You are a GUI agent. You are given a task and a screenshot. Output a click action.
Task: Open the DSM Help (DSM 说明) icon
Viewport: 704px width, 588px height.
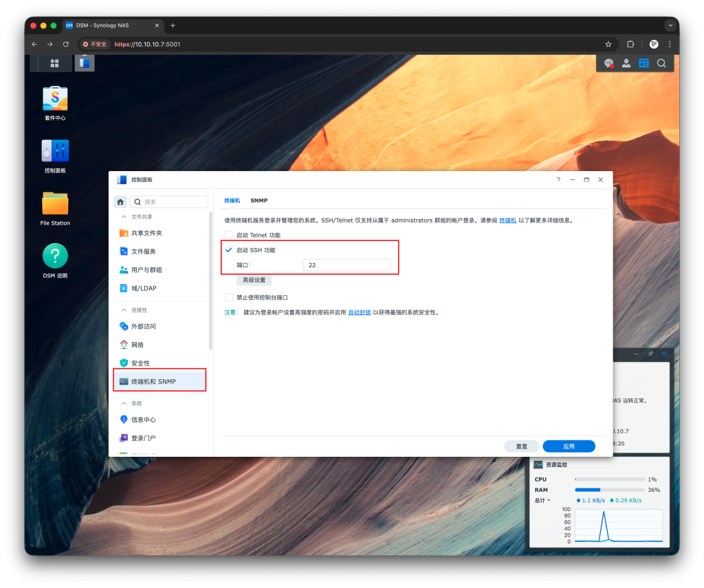click(x=55, y=256)
